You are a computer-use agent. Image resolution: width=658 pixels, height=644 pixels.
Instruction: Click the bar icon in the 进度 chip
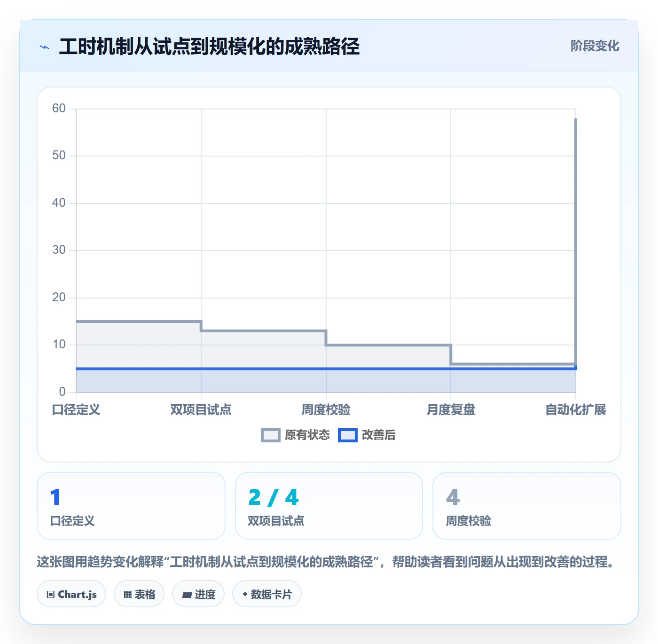point(187,595)
